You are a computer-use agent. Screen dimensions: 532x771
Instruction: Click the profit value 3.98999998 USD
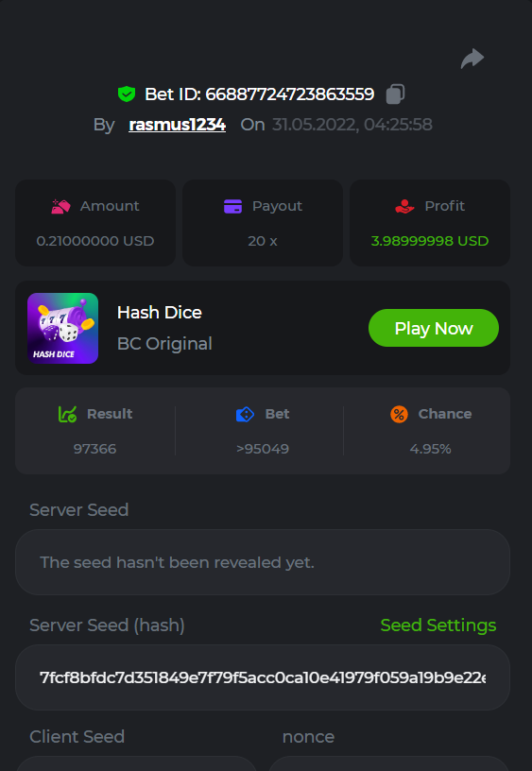point(430,241)
